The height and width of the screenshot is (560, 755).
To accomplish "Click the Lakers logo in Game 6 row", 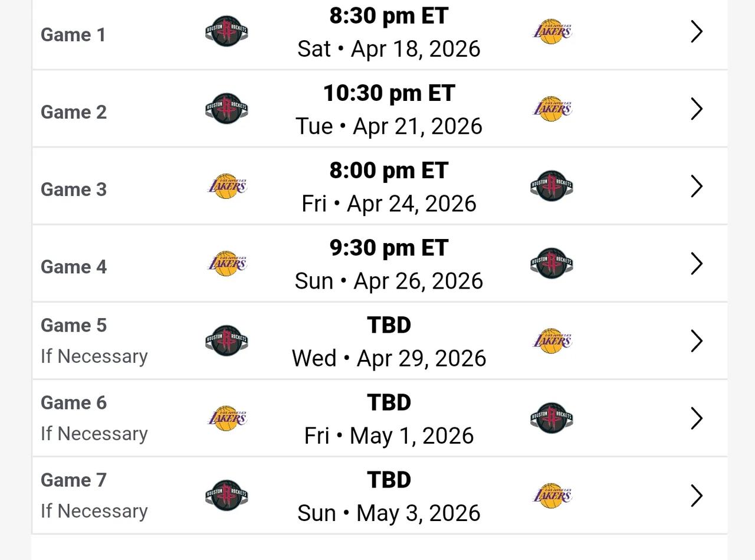I will [227, 418].
